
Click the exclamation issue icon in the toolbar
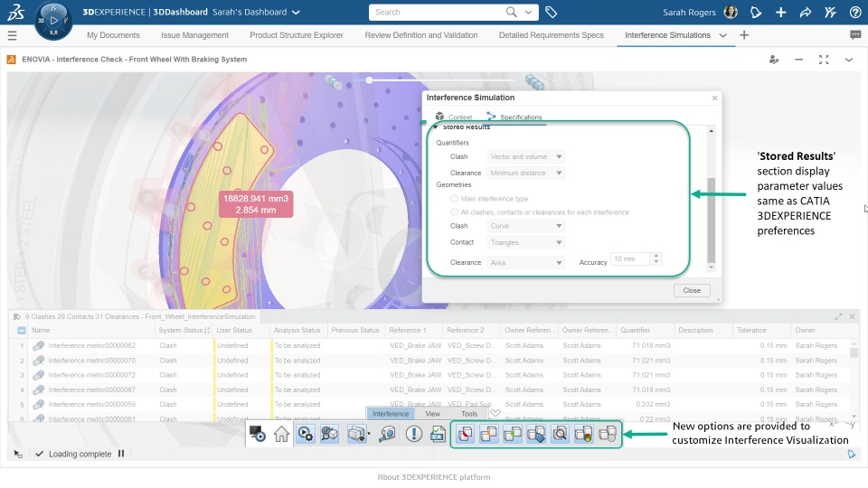point(413,434)
